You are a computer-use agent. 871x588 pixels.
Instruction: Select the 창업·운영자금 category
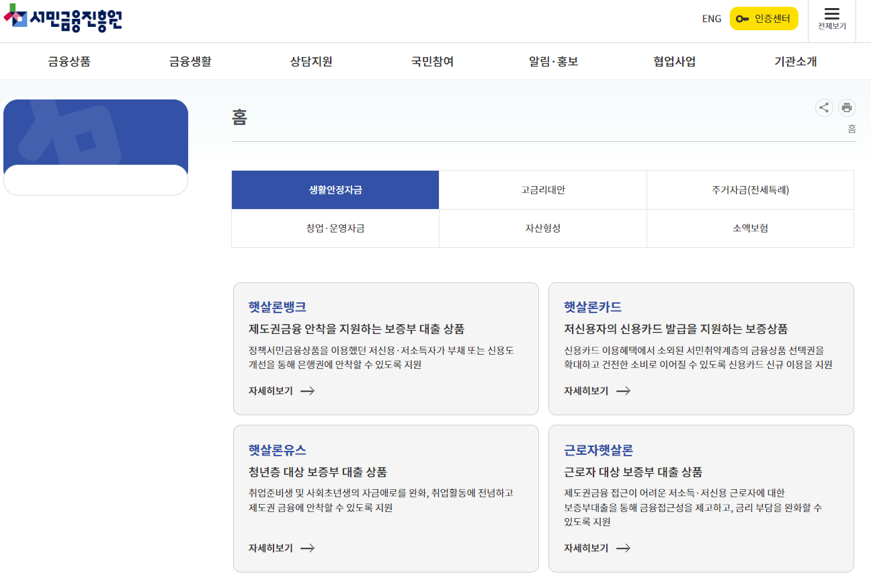pos(335,228)
